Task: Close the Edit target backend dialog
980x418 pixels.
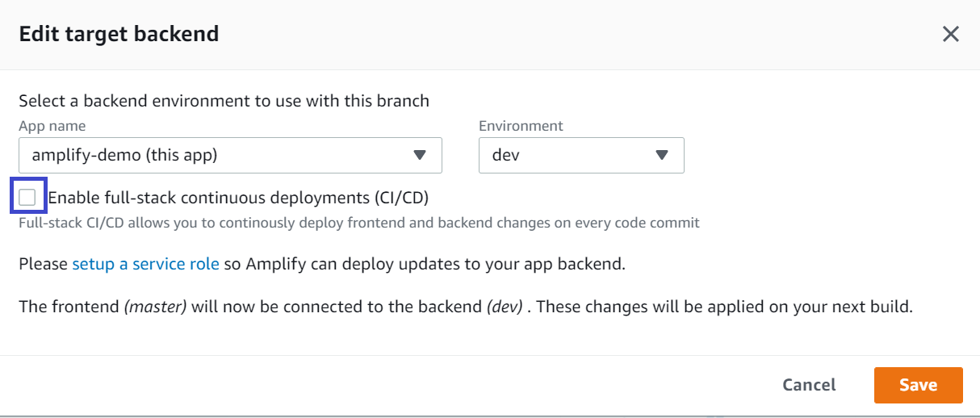Action: 950,34
